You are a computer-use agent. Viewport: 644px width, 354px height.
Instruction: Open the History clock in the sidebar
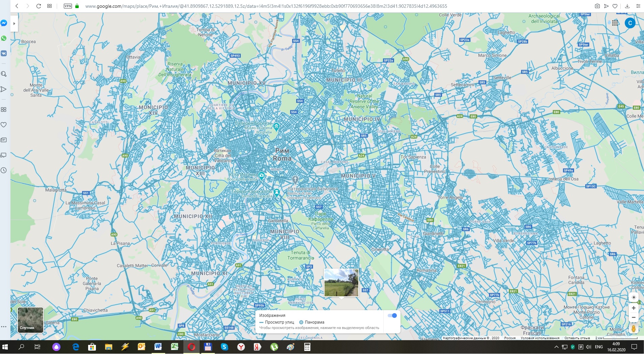(x=4, y=170)
